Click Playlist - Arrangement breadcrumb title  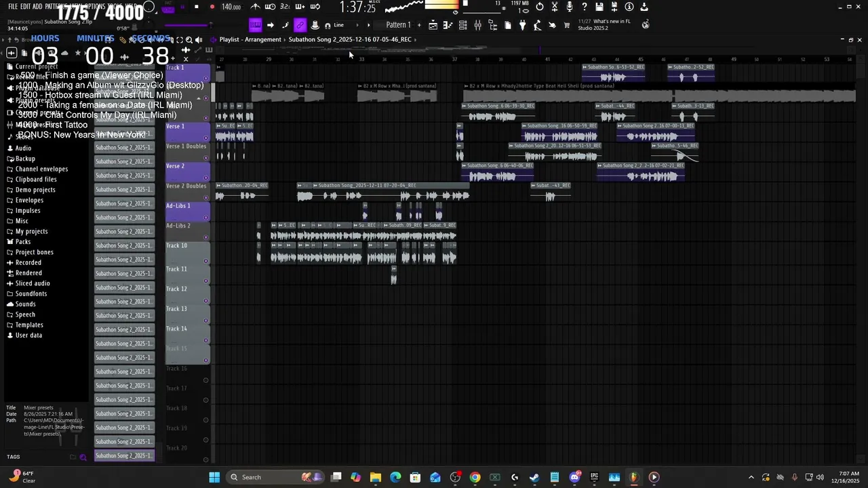(x=250, y=39)
